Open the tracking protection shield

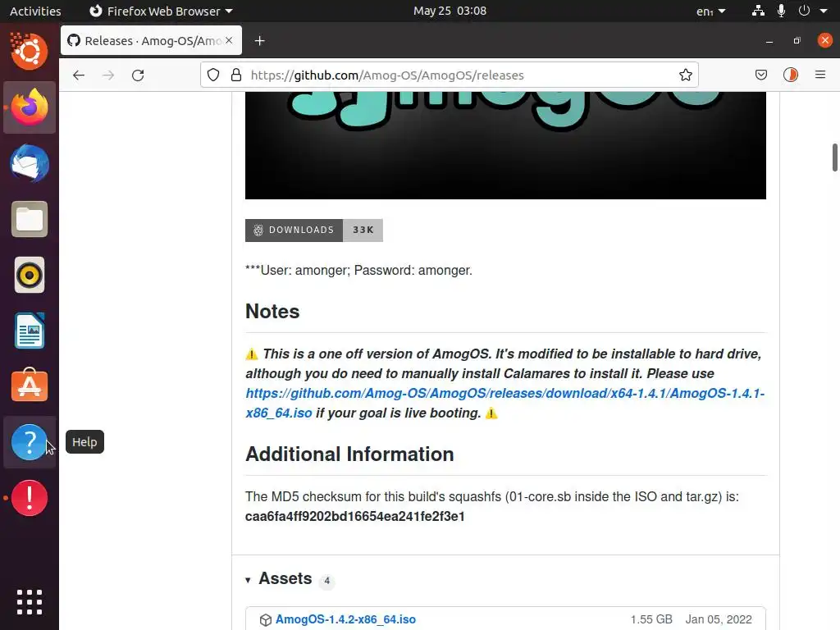click(213, 75)
